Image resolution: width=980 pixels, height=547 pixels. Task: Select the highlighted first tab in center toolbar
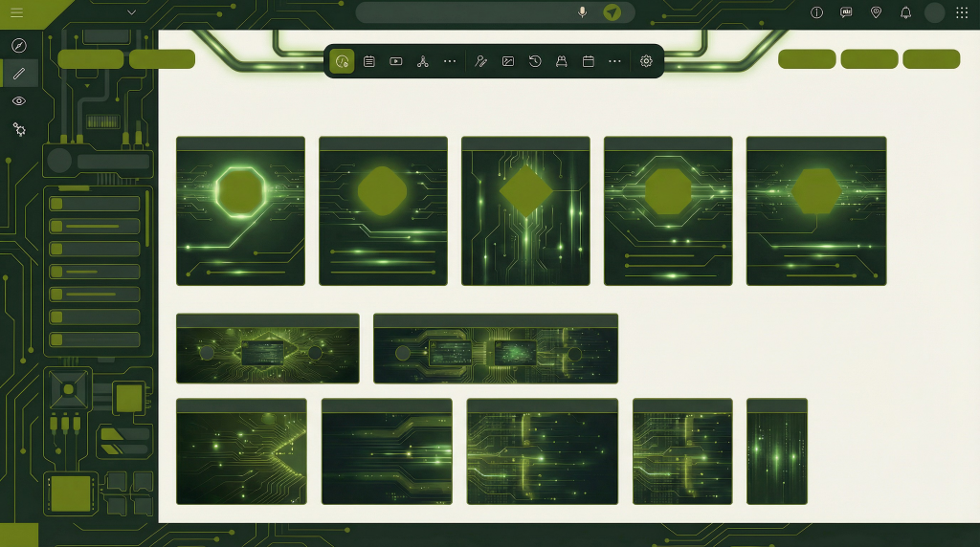[x=342, y=61]
